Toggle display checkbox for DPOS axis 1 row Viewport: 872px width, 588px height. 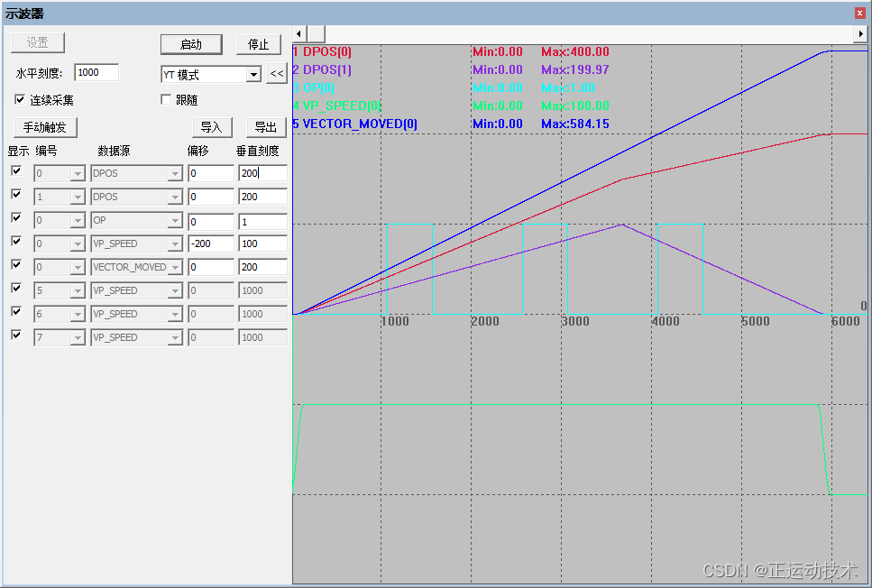17,194
